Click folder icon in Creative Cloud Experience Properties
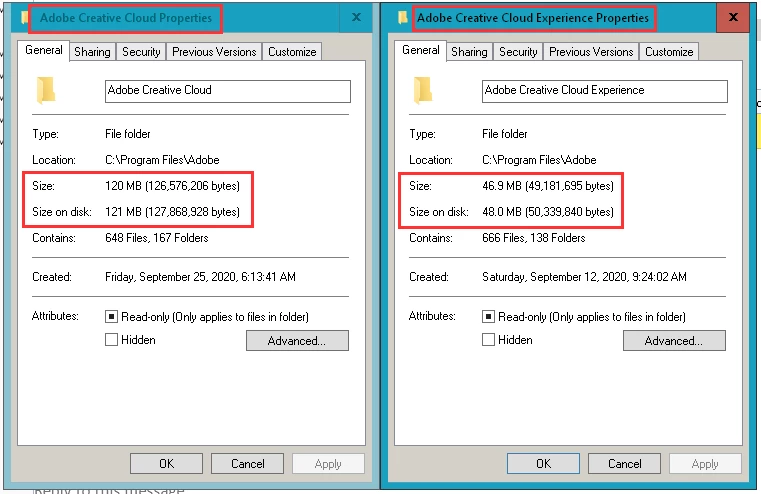This screenshot has width=761, height=494. click(x=423, y=90)
